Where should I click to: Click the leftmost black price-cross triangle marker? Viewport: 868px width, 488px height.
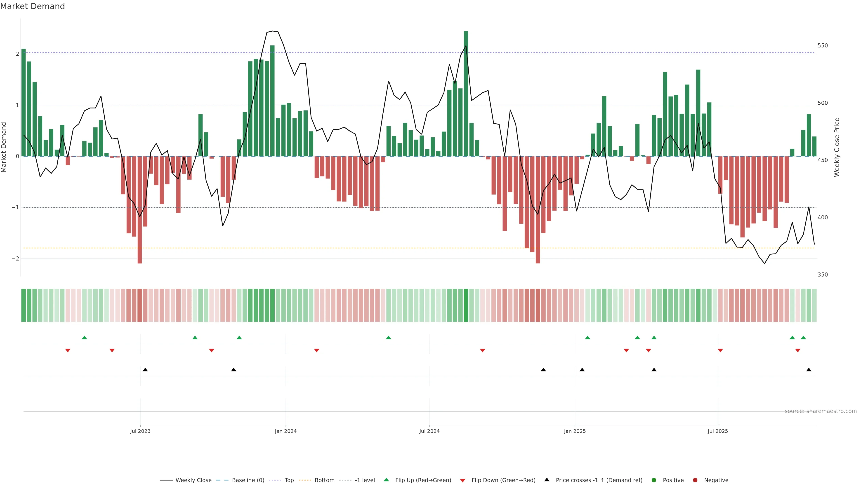(145, 370)
